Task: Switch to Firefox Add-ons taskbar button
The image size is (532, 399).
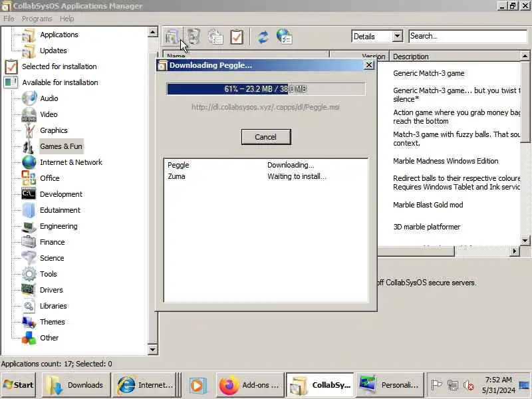Action: click(x=250, y=385)
